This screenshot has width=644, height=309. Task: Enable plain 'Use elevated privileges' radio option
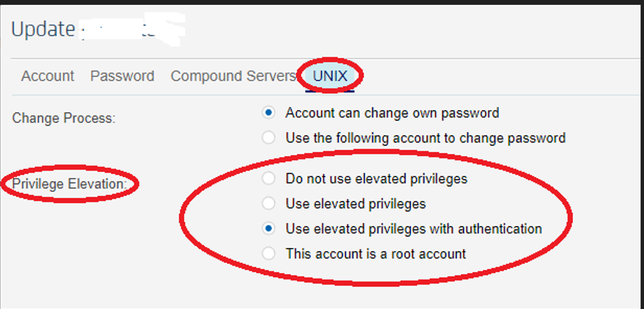click(268, 204)
